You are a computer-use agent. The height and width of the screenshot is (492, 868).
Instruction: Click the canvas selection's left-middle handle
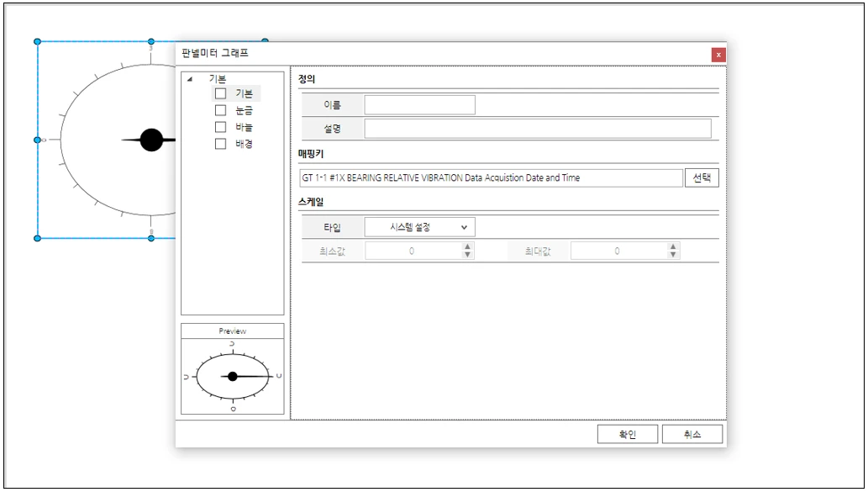(37, 140)
